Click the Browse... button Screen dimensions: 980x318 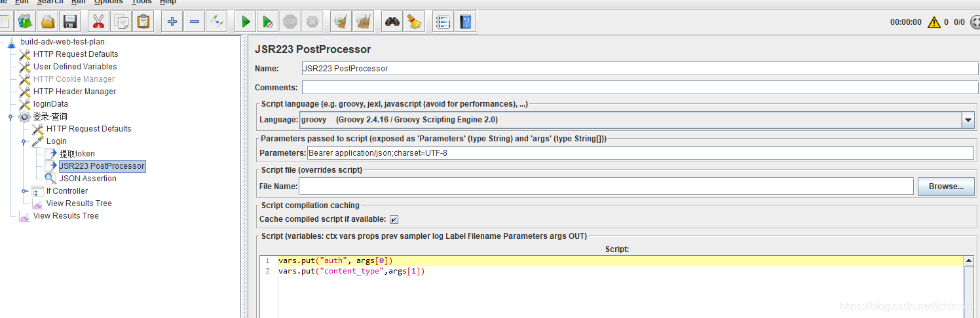pos(946,186)
